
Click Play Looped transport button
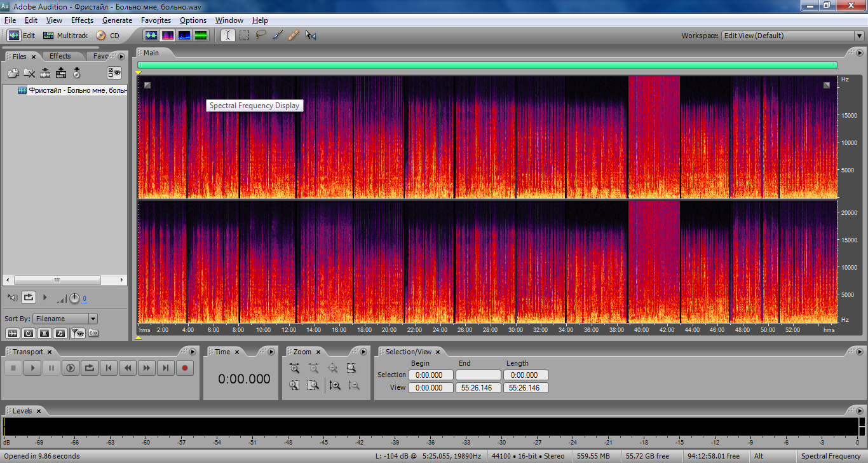[x=90, y=368]
